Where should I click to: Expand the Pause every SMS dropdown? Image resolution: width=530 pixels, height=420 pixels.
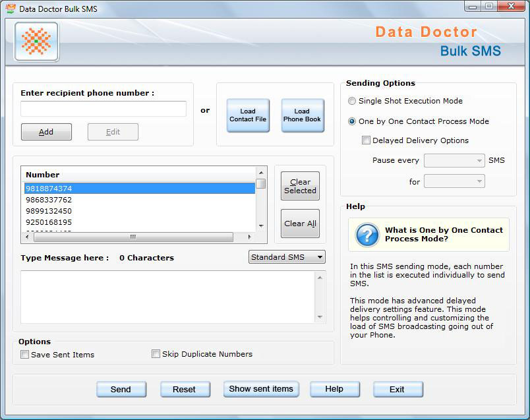[x=454, y=160]
